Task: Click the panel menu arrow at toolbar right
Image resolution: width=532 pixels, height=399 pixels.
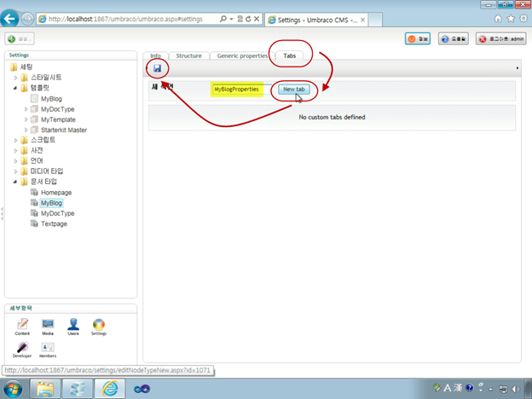Action: click(x=517, y=68)
